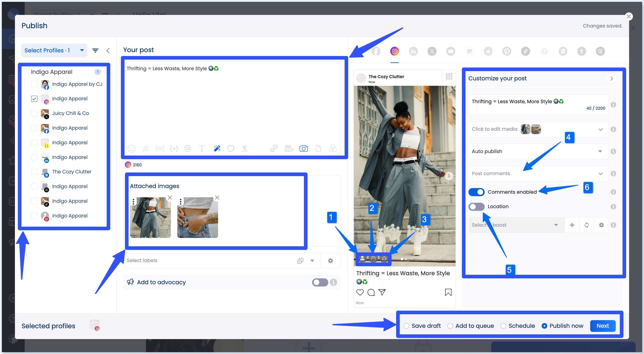Click the Next button

602,326
